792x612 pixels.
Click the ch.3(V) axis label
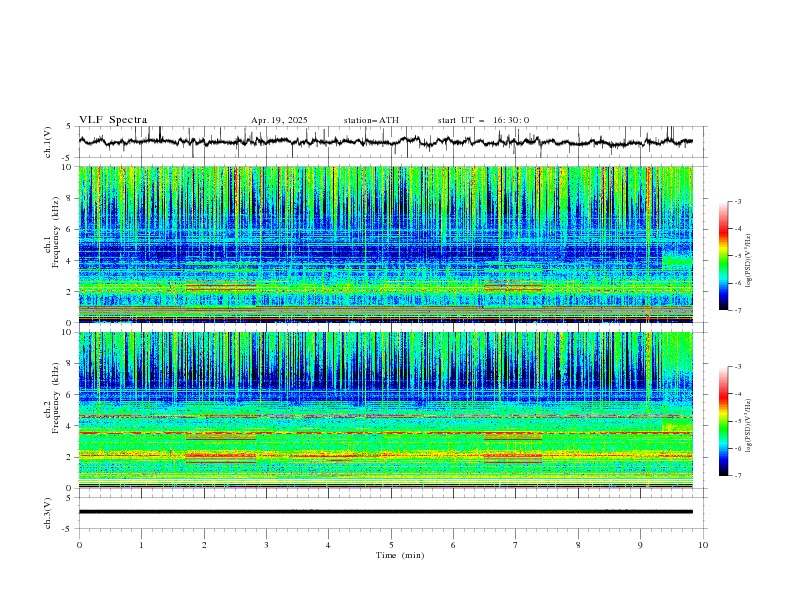coord(48,513)
